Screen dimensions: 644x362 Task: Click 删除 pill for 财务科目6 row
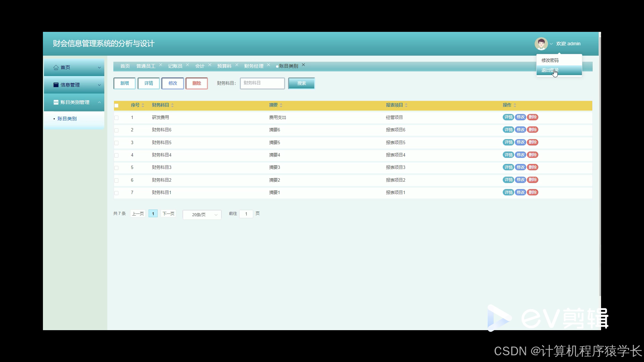coord(533,130)
